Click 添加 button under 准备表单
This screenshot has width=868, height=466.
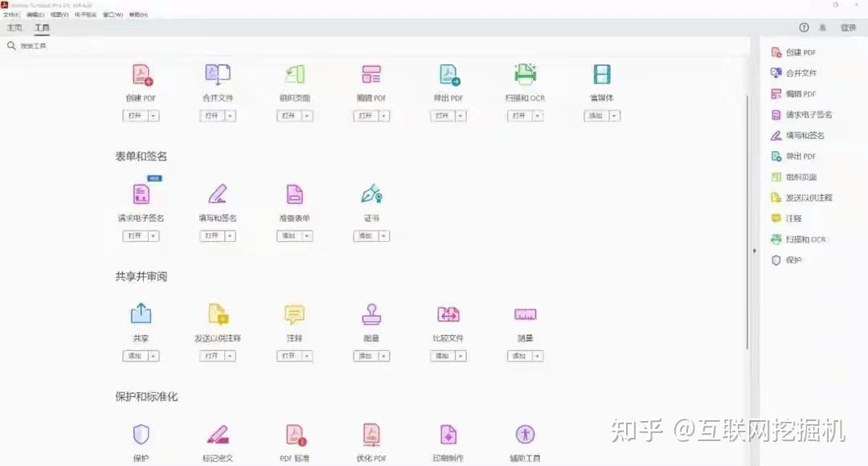tap(289, 235)
